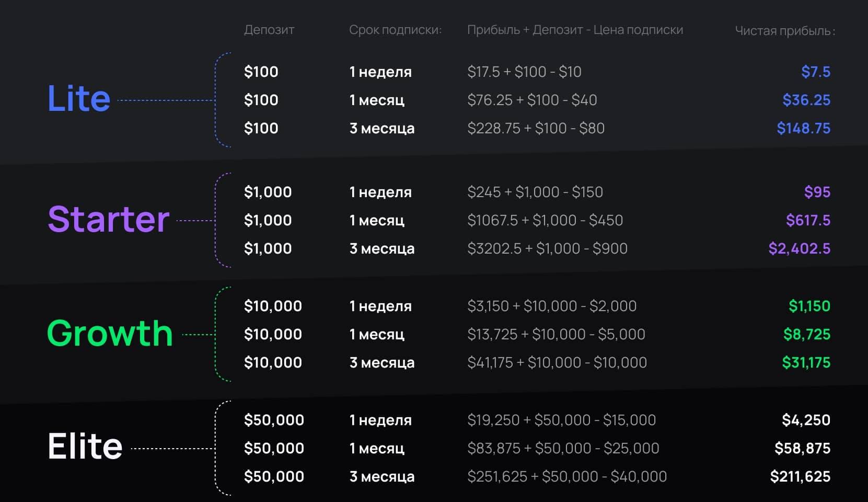Click the $617.5 Starter monthly profit
Screen dimensions: 868x502
pyautogui.click(x=808, y=220)
